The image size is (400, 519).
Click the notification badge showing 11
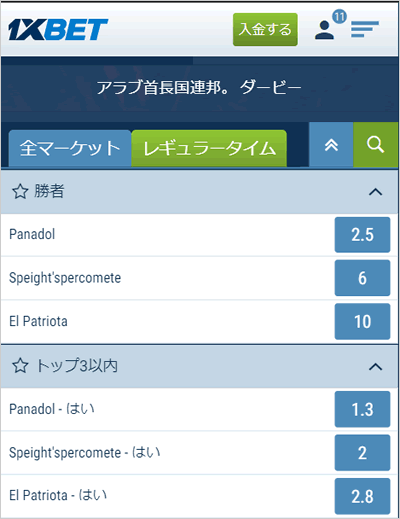pos(339,16)
